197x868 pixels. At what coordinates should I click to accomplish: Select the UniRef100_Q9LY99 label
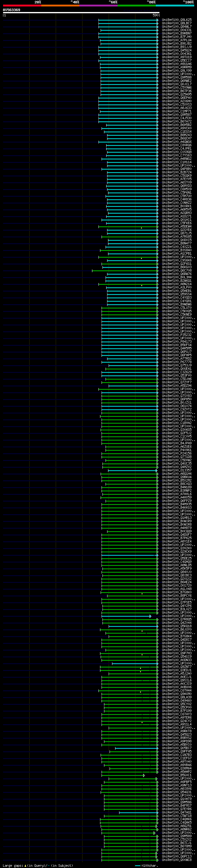(176, 71)
